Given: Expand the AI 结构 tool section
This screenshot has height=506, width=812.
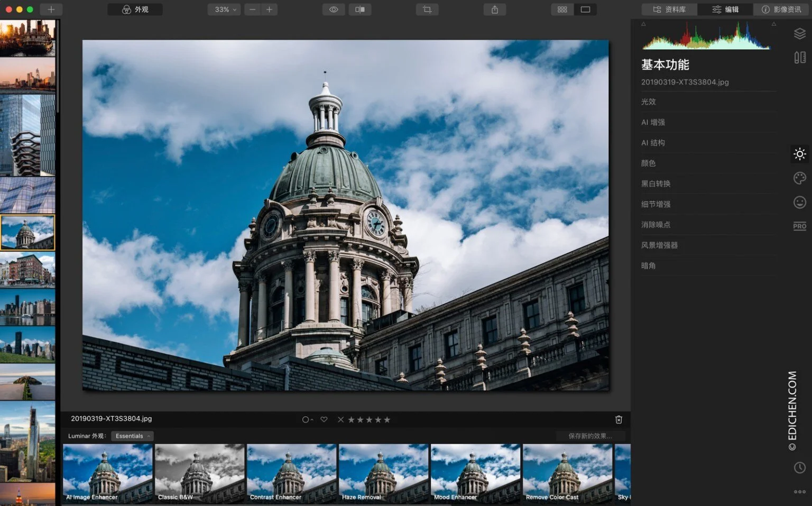Looking at the screenshot, I should 708,143.
